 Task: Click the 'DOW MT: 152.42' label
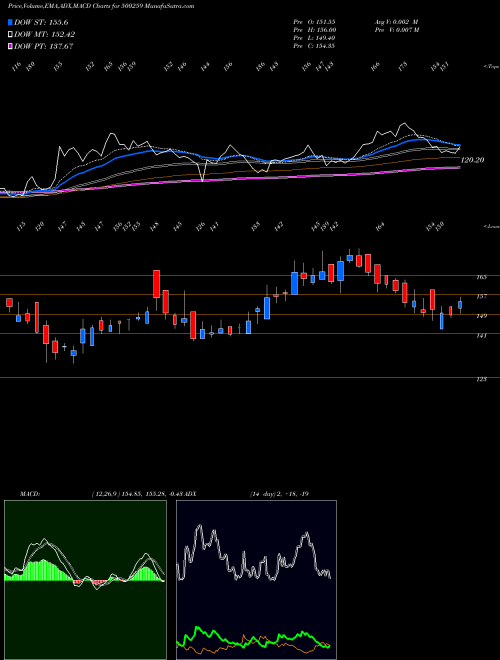tap(45, 35)
